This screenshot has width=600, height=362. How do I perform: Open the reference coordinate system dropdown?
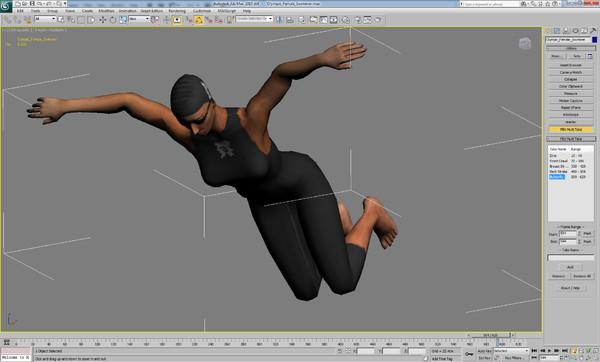click(139, 19)
